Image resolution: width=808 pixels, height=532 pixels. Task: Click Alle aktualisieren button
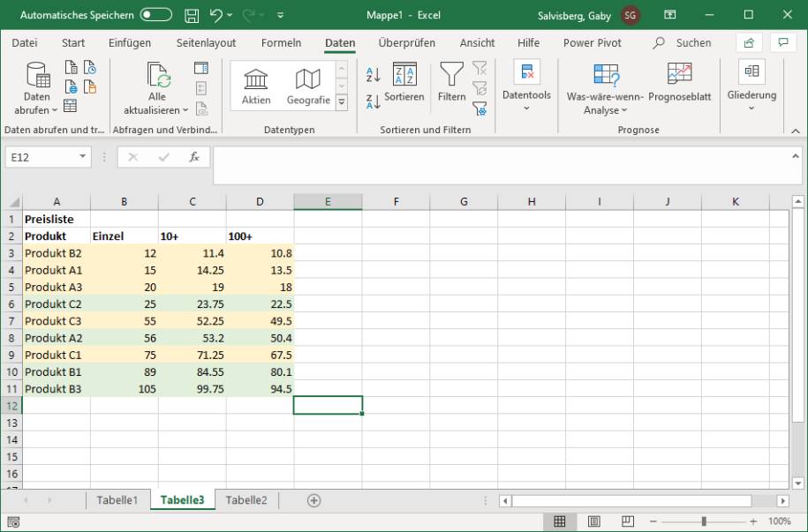pyautogui.click(x=156, y=88)
